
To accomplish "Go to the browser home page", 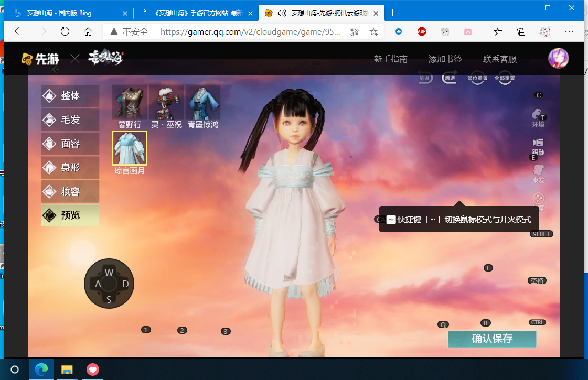I will [88, 31].
